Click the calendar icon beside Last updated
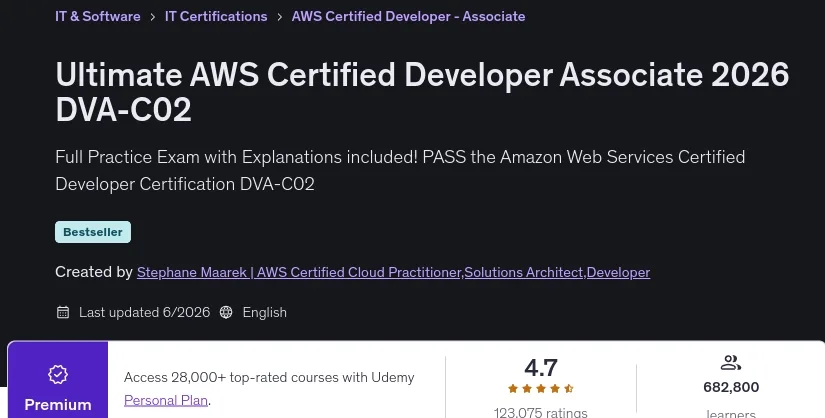This screenshot has height=418, width=825. pos(63,312)
